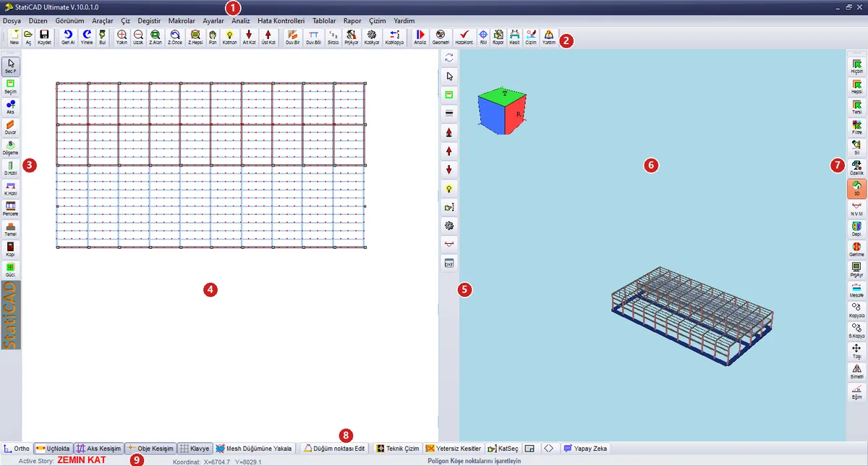Select the Temel foundation tool
Viewport: 868px width, 466px height.
click(x=11, y=229)
